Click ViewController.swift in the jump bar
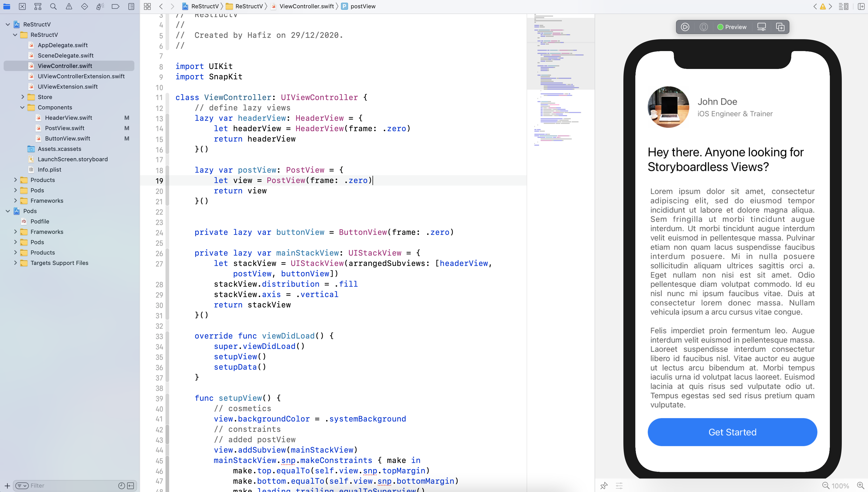 (306, 6)
